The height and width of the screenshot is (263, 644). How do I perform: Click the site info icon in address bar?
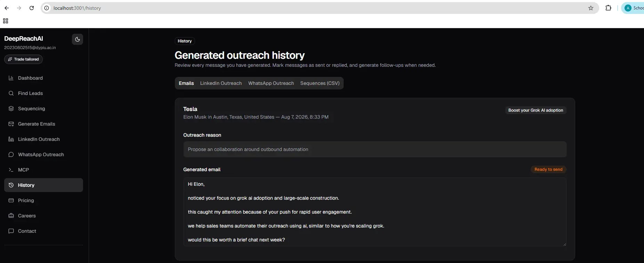coord(47,8)
